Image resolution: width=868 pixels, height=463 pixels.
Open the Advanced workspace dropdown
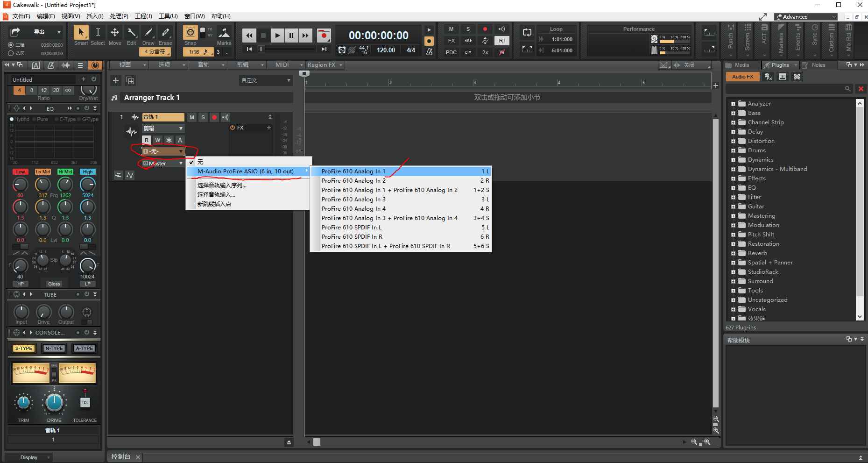[x=805, y=17]
